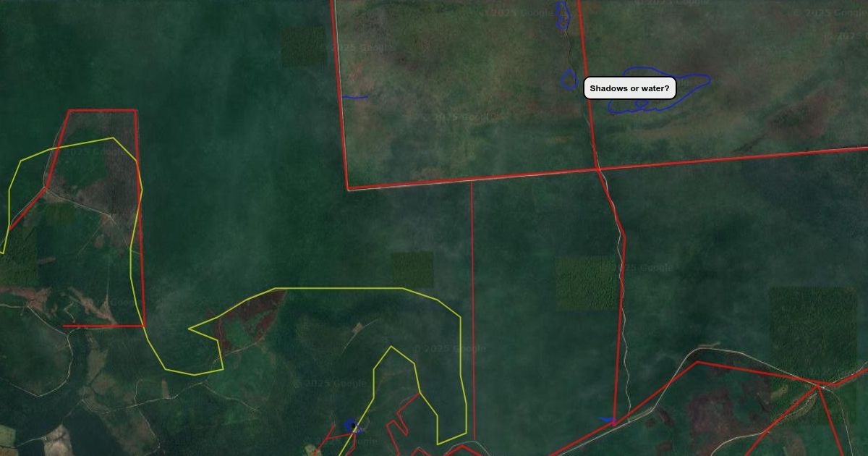Click the dark green square patch top-left
This screenshot has height=456, width=868.
click(x=304, y=47)
